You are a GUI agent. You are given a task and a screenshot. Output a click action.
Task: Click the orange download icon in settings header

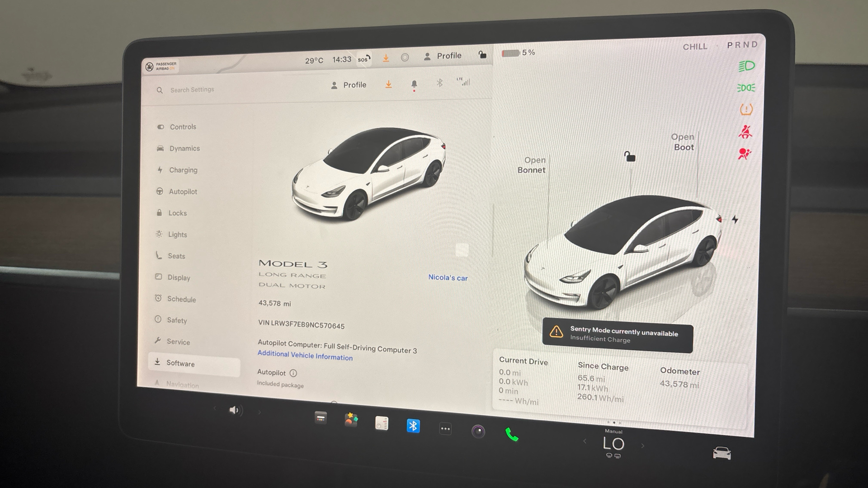388,84
